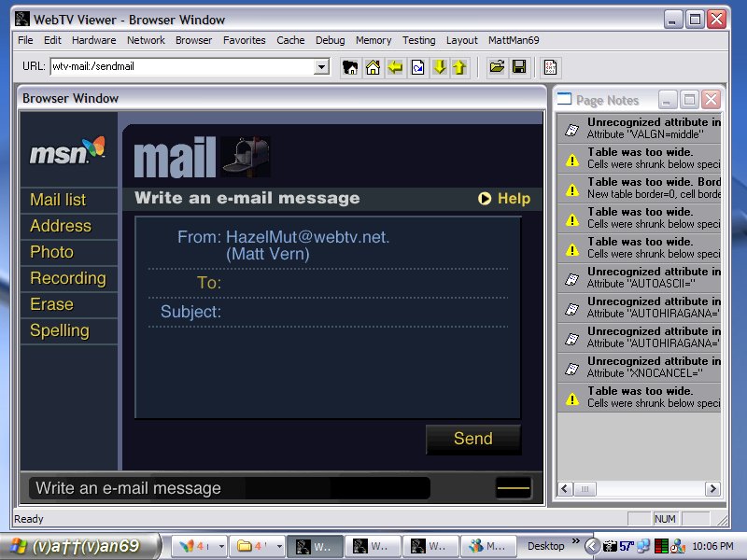This screenshot has width=747, height=560.
Task: Click the yellow up arrow toolbar icon
Action: [x=459, y=67]
